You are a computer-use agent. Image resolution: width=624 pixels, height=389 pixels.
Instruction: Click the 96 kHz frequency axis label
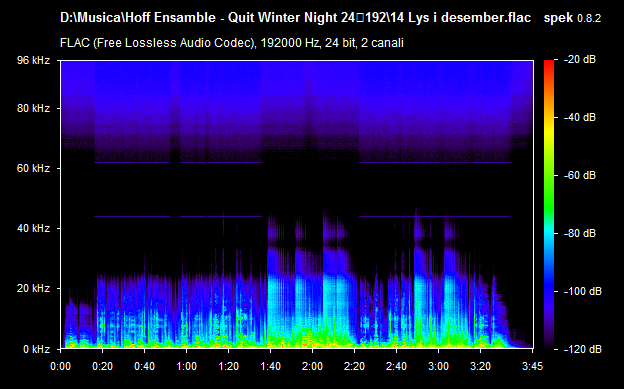[x=33, y=60]
